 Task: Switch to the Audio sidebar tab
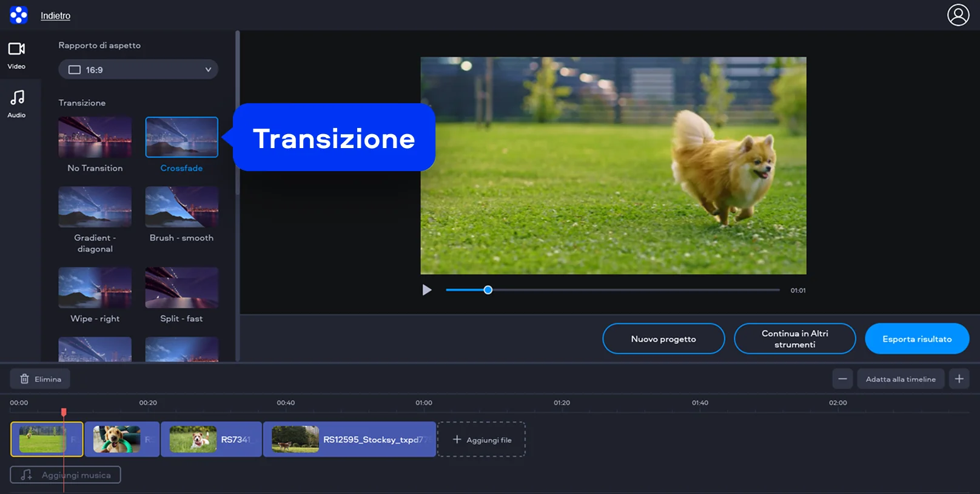coord(16,104)
